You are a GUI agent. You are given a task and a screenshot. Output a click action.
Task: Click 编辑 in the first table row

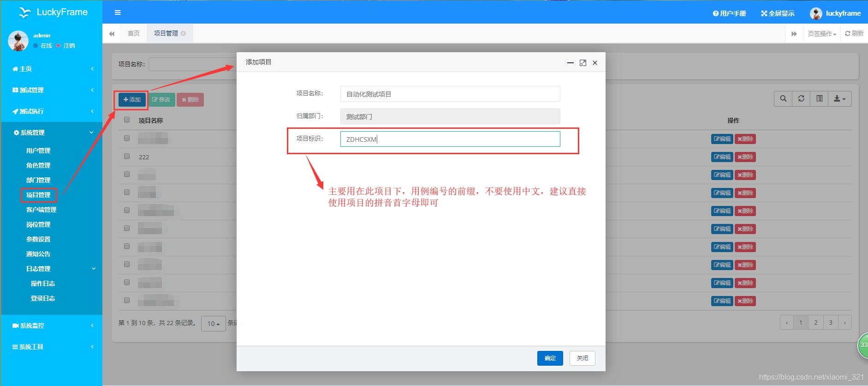(722, 139)
